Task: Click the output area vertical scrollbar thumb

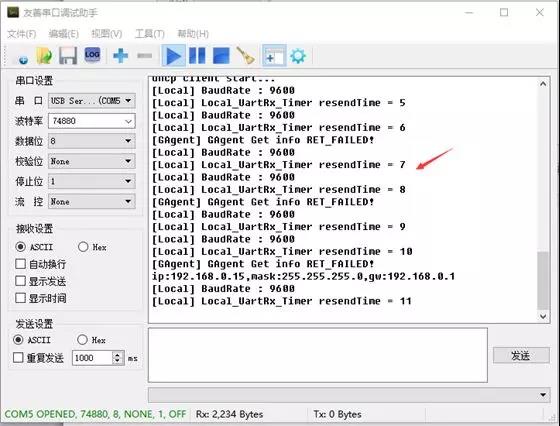Action: (543, 280)
